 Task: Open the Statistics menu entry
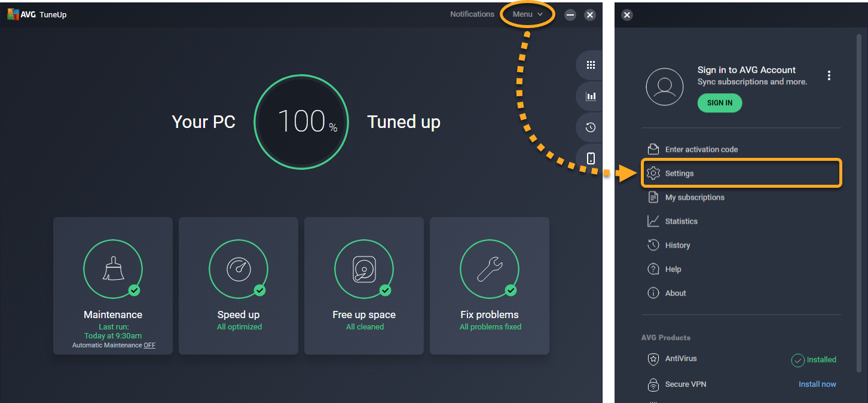pos(681,221)
